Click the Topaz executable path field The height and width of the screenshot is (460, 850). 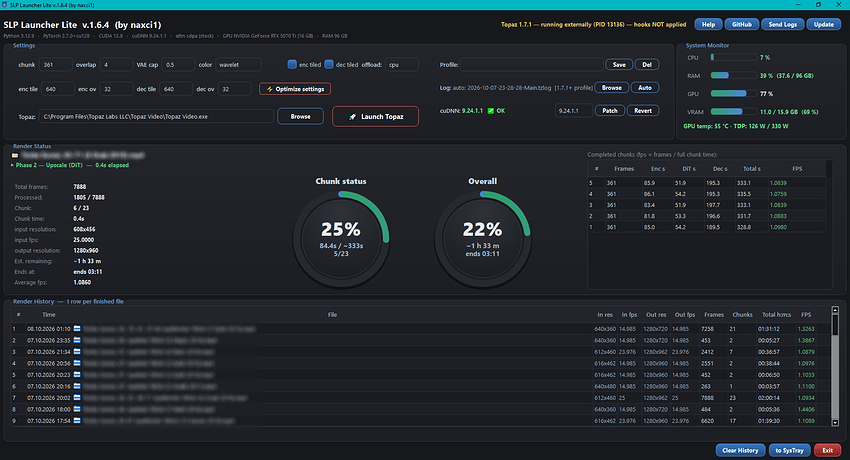(x=156, y=116)
